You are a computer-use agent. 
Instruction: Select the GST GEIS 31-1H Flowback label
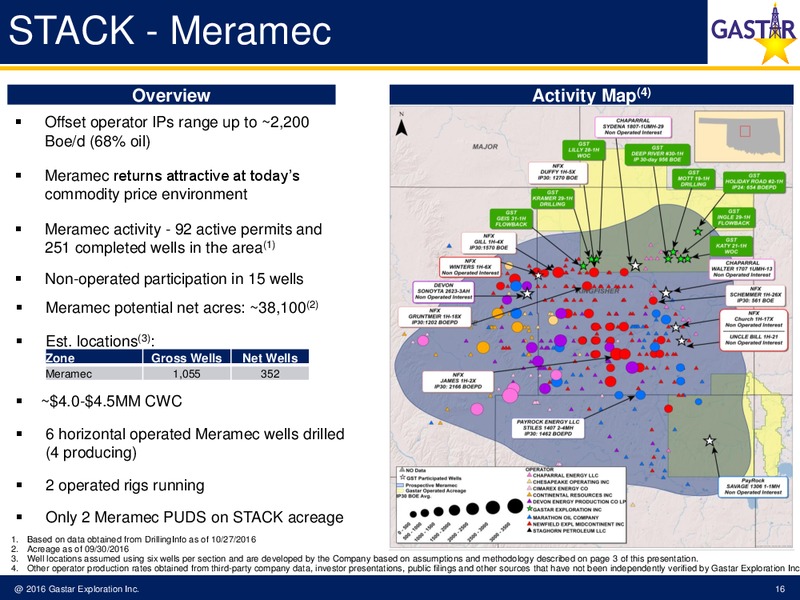tap(511, 218)
